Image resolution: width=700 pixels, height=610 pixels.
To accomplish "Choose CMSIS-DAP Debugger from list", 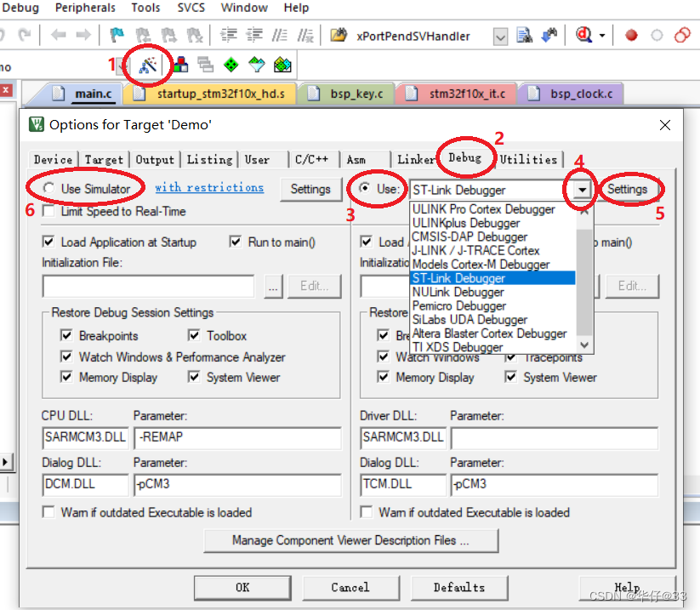I will (x=492, y=237).
